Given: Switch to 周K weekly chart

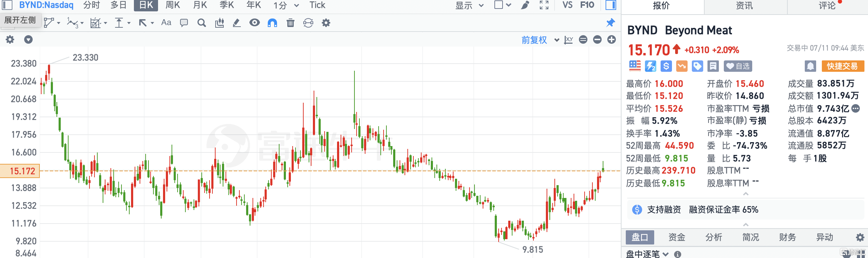Looking at the screenshot, I should (173, 5).
